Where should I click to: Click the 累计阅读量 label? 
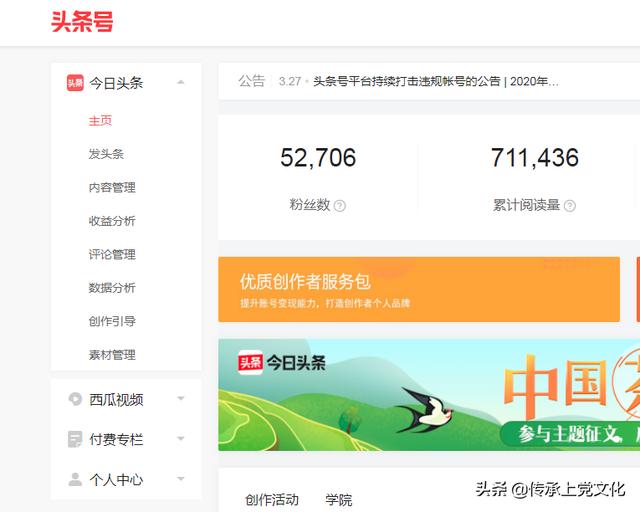526,205
